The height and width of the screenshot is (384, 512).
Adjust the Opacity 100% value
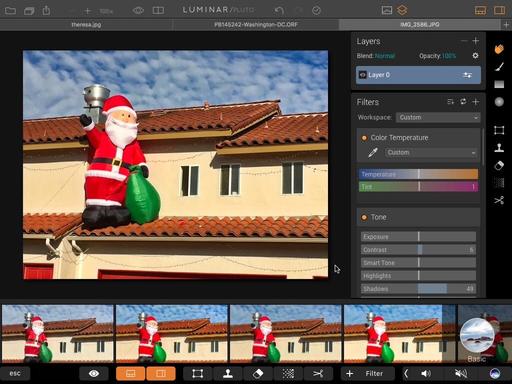[449, 56]
